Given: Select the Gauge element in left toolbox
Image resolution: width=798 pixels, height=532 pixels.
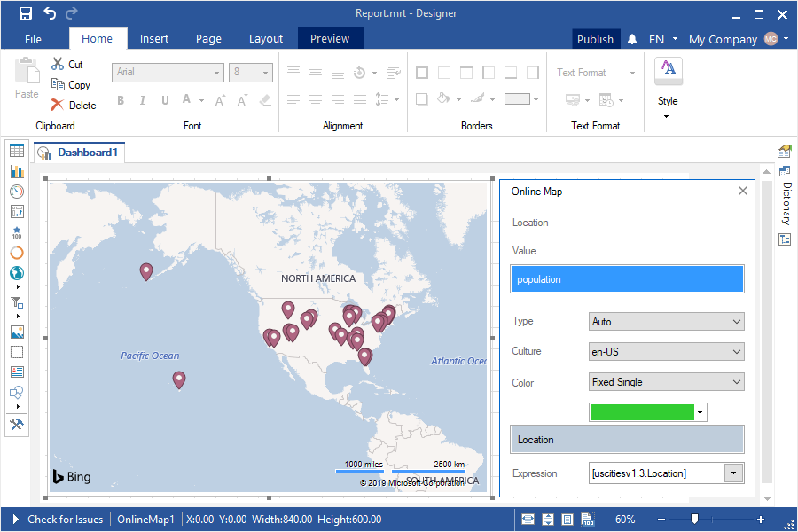Looking at the screenshot, I should point(17,192).
